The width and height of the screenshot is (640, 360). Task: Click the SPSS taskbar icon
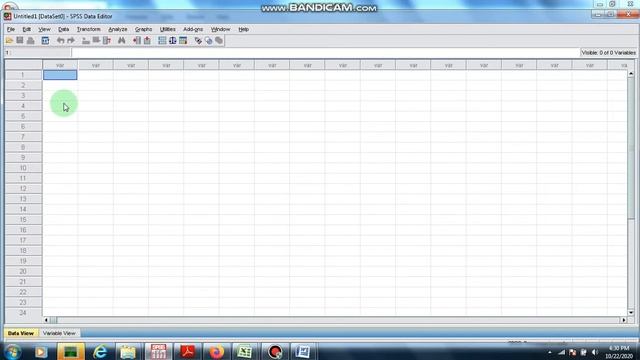(x=158, y=351)
